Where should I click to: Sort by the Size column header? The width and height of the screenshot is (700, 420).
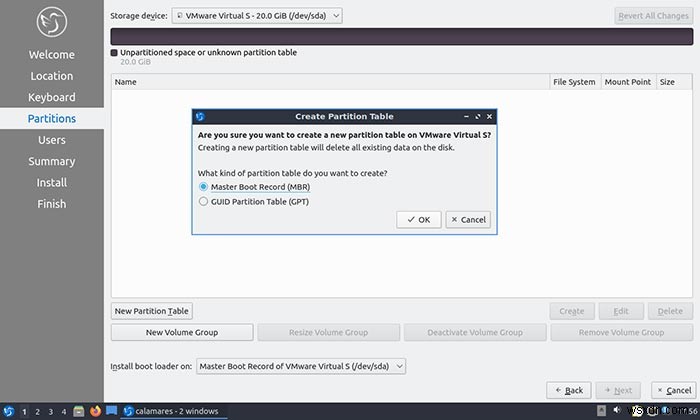(x=674, y=82)
